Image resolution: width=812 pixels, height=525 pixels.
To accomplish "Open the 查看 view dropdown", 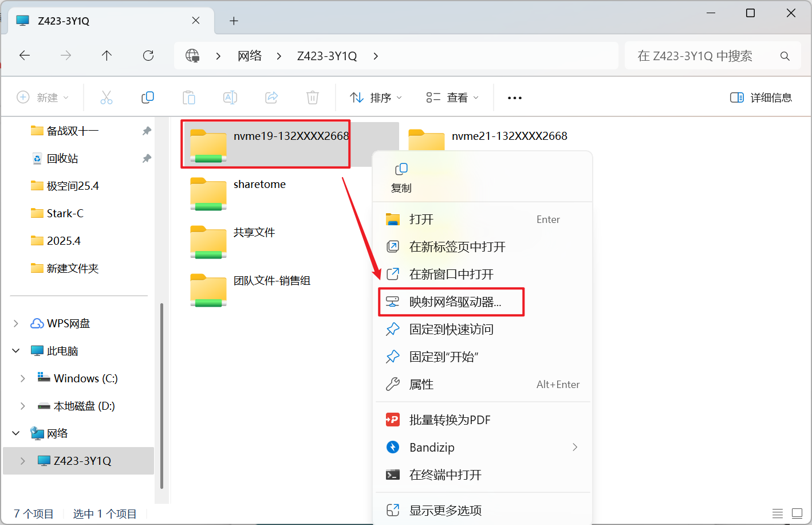I will point(452,97).
